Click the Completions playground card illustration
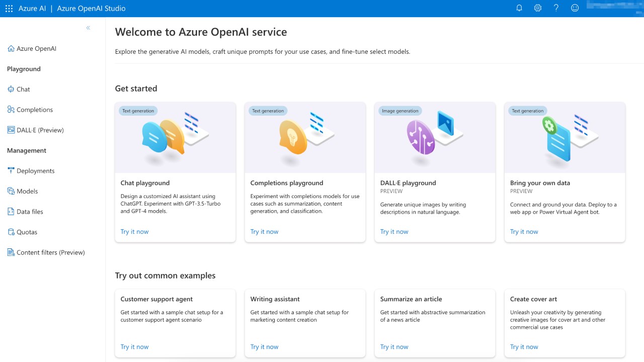The image size is (644, 362). tap(305, 138)
